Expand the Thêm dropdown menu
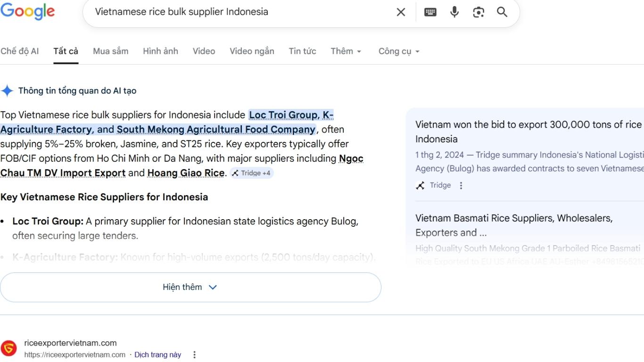 coord(346,51)
